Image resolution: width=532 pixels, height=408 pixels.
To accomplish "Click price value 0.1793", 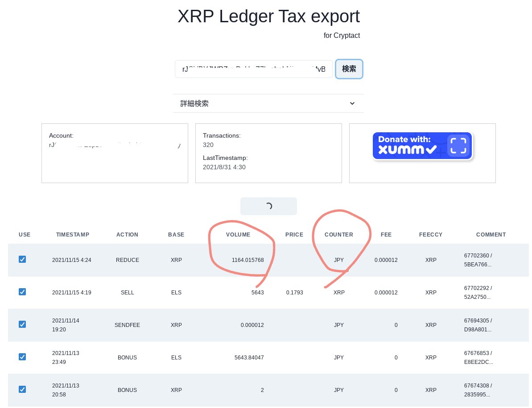I will pos(294,293).
